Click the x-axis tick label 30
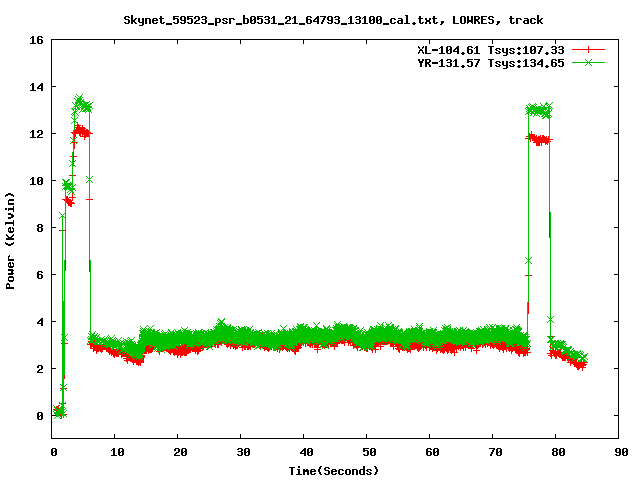The image size is (640, 480). click(x=243, y=452)
